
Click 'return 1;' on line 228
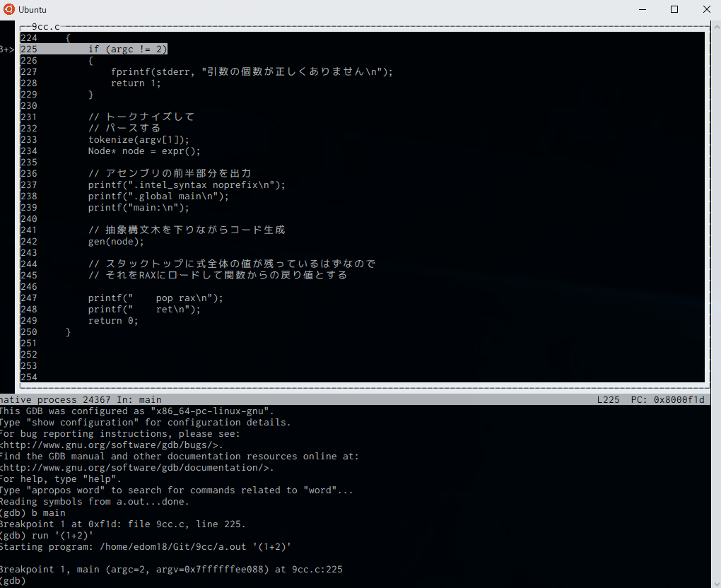tap(136, 83)
